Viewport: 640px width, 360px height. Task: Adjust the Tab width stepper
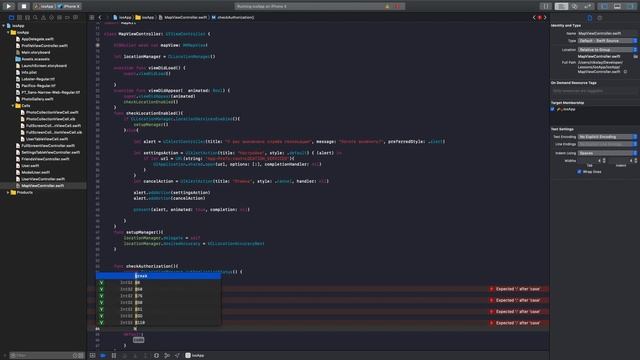pos(604,161)
